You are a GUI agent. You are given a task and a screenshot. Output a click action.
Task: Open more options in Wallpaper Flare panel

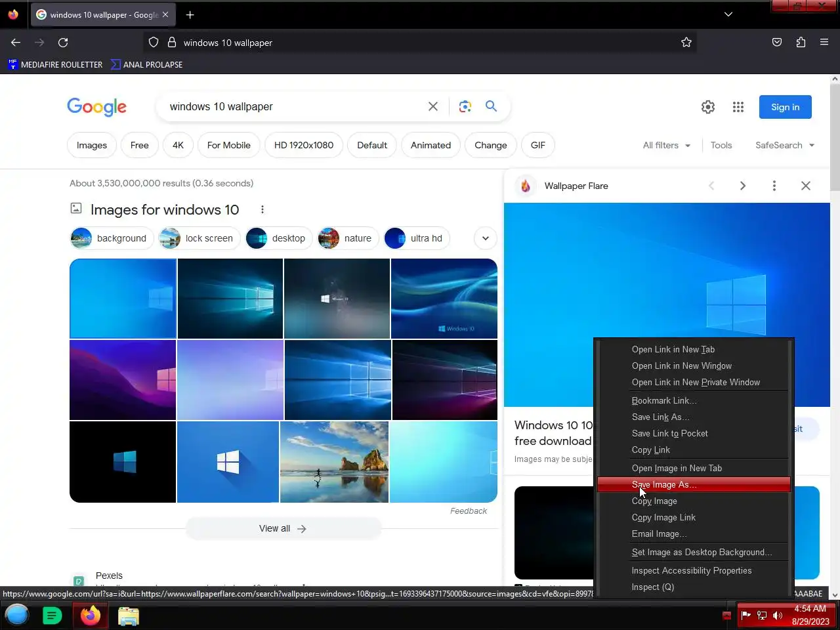click(774, 186)
